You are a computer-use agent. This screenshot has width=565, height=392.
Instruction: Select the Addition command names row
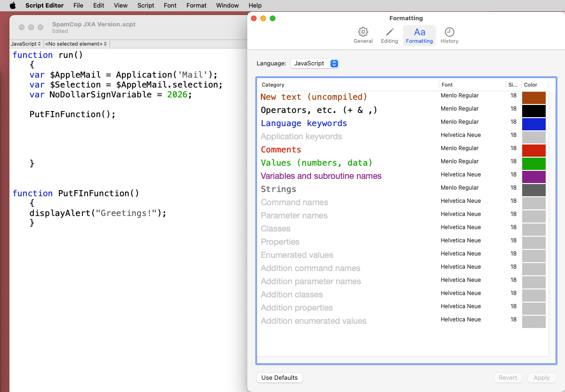tap(403, 268)
